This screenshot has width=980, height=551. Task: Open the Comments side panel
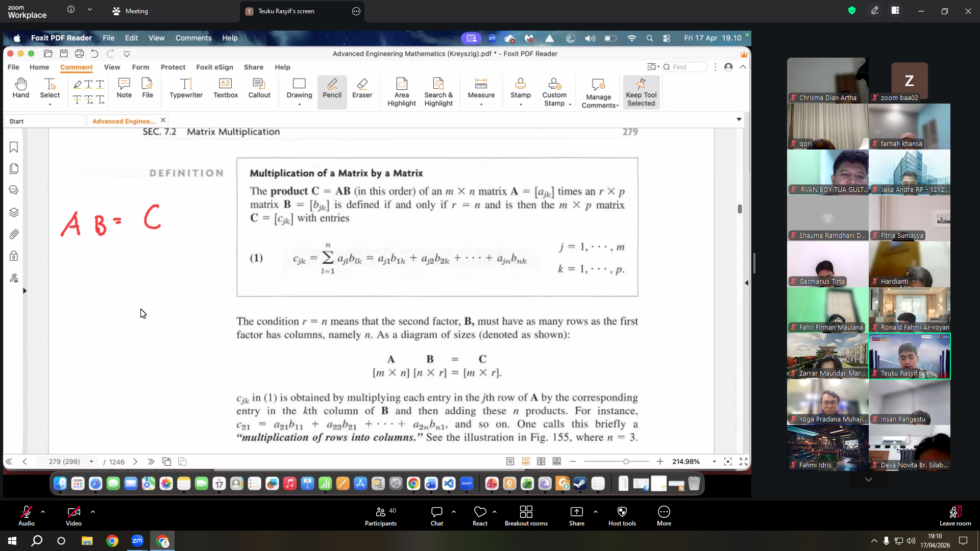14,190
